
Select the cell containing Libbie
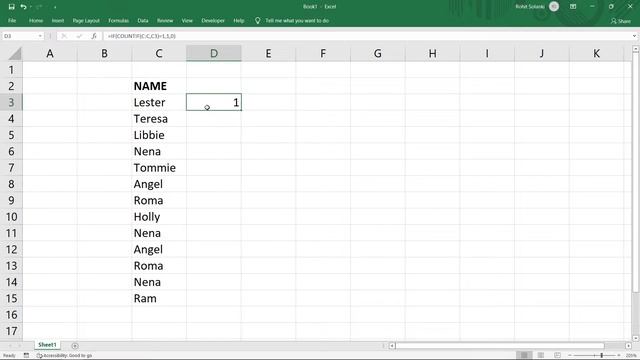159,135
